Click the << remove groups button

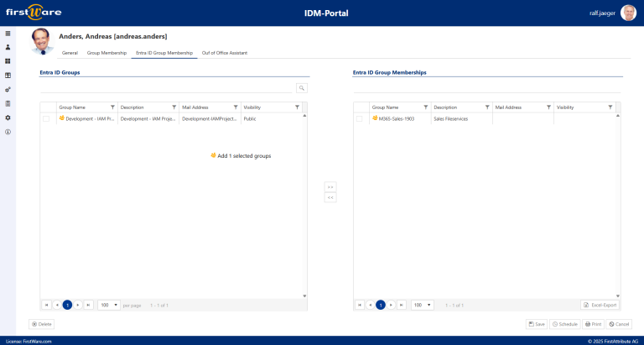[x=330, y=198]
